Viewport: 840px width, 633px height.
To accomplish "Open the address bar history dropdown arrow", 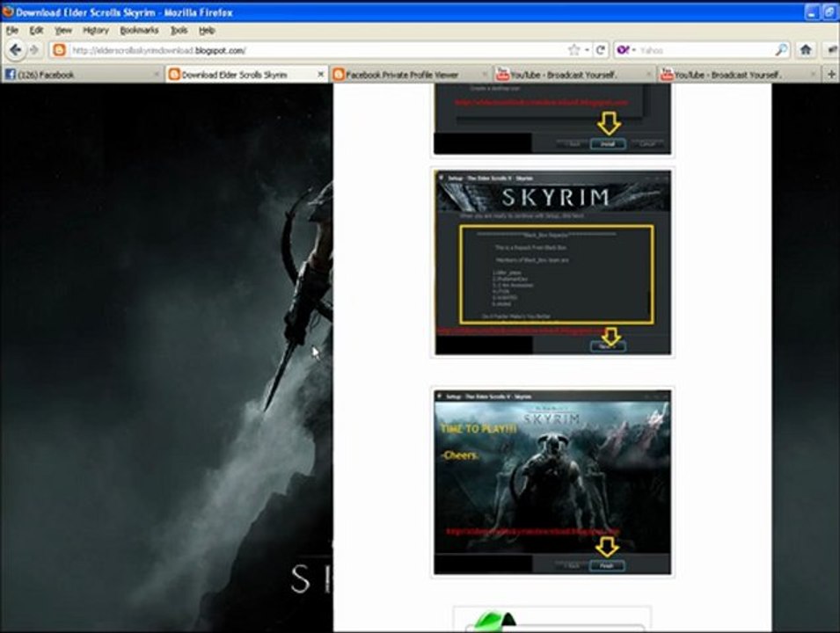I will pyautogui.click(x=588, y=50).
